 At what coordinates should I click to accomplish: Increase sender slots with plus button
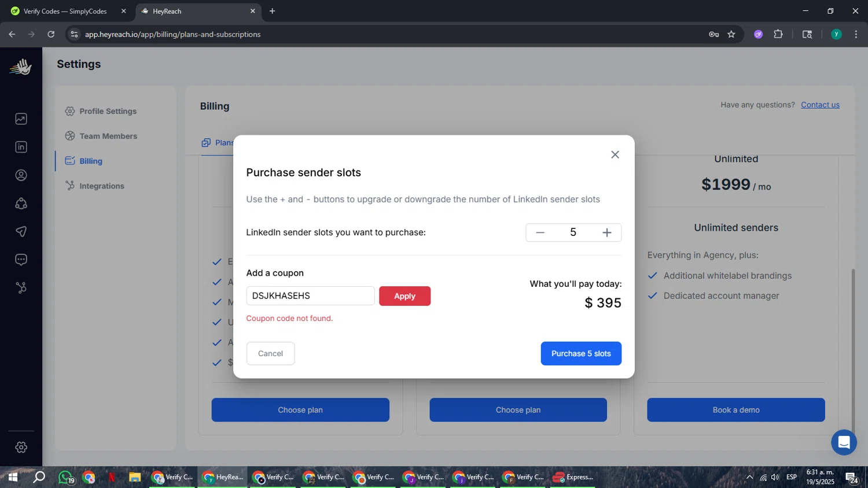(x=606, y=232)
